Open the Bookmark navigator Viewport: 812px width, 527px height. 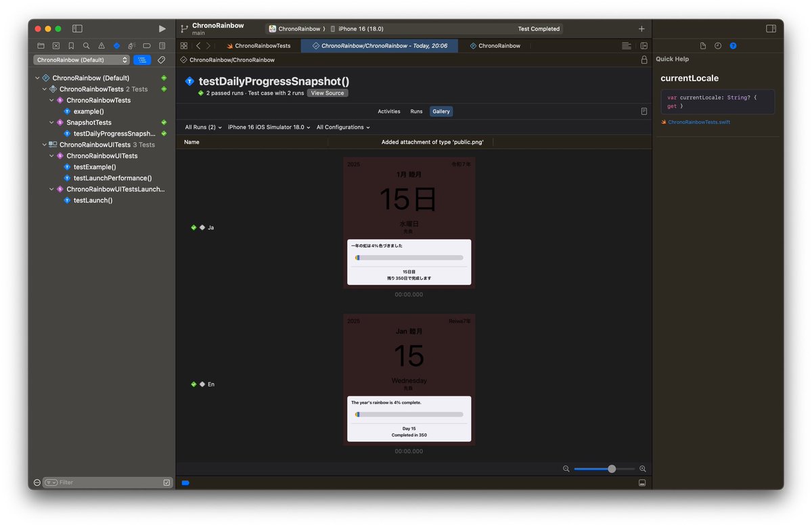(x=71, y=45)
